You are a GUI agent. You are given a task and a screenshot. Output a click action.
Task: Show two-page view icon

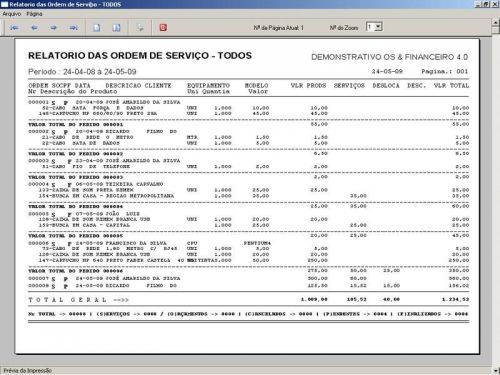click(116, 28)
